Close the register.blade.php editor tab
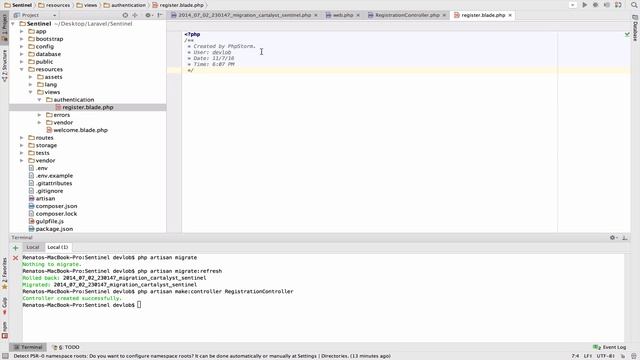Image resolution: width=640 pixels, height=360 pixels. point(510,15)
